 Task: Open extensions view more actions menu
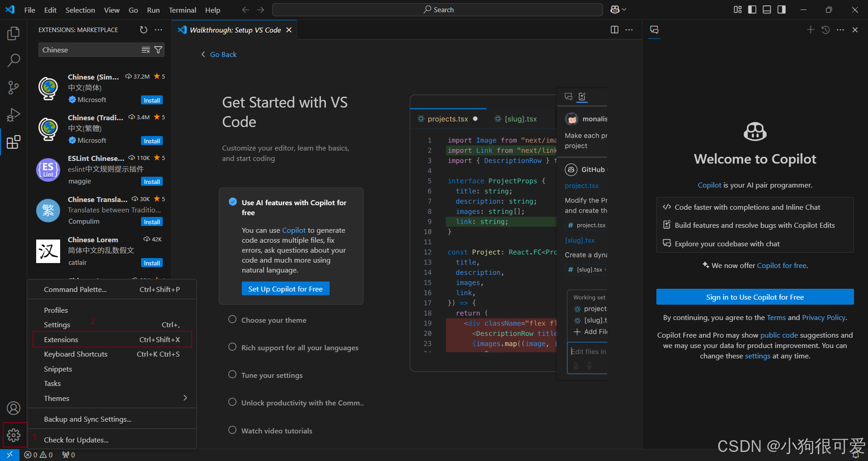tap(158, 30)
